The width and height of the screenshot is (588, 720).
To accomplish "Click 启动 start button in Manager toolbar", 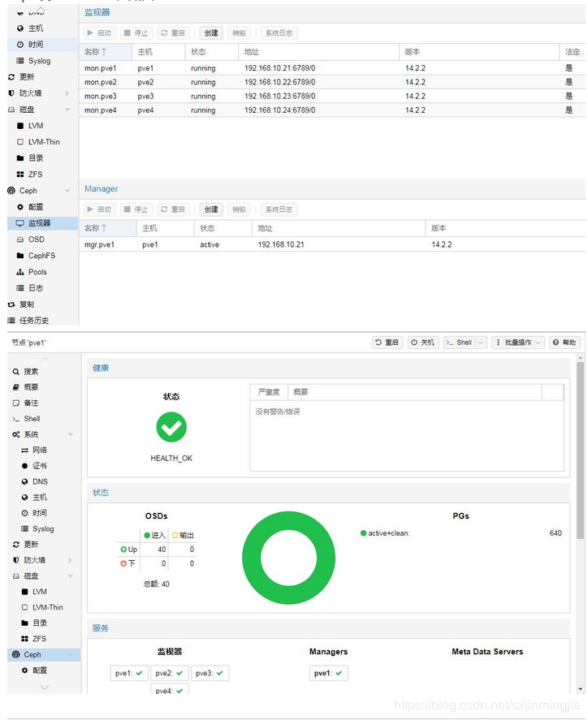I will [x=99, y=209].
